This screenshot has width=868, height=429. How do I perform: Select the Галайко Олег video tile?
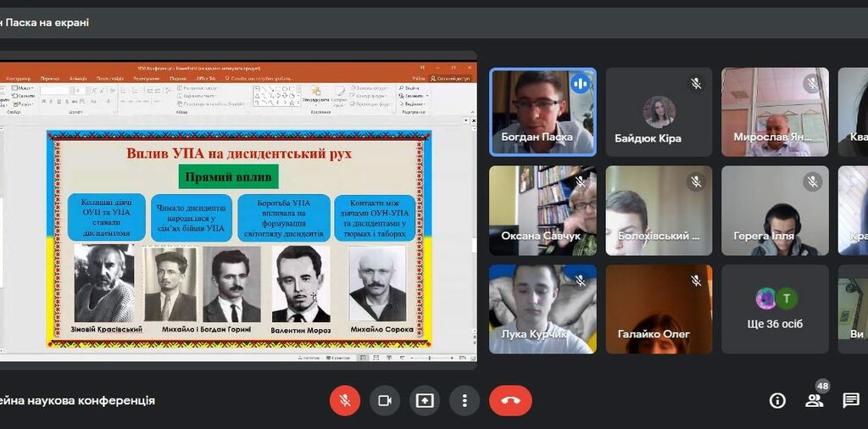coord(659,309)
